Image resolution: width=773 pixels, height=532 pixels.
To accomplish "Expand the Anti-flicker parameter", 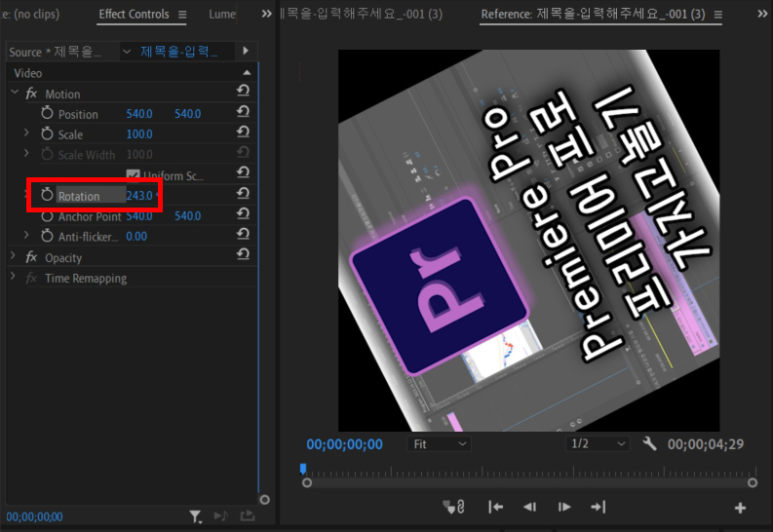I will pyautogui.click(x=26, y=235).
